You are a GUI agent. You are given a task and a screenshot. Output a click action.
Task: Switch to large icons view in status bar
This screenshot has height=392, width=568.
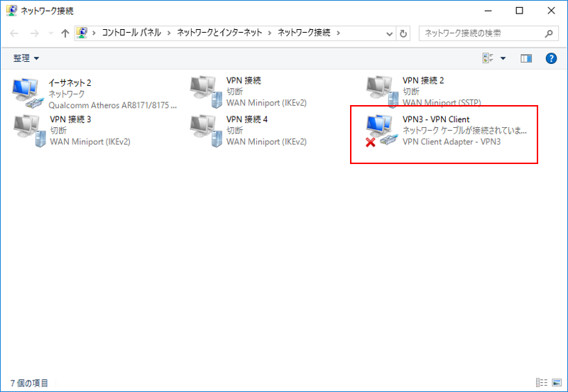tap(557, 382)
